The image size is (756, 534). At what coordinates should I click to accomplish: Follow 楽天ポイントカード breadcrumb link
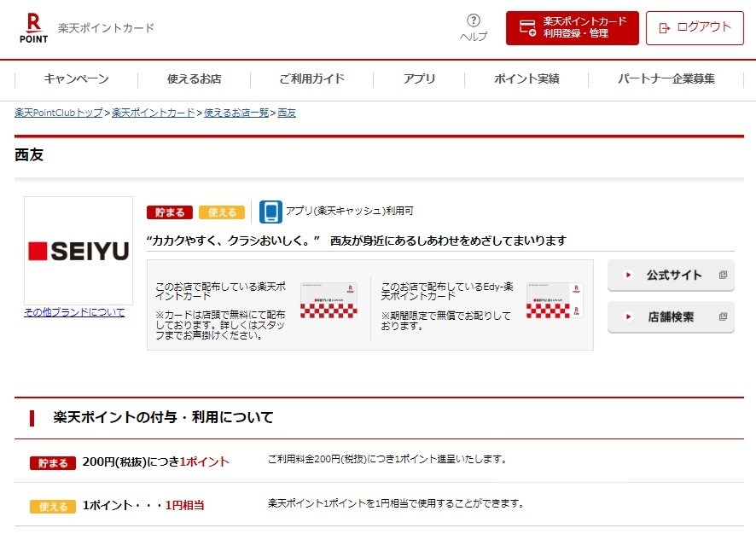pyautogui.click(x=154, y=113)
